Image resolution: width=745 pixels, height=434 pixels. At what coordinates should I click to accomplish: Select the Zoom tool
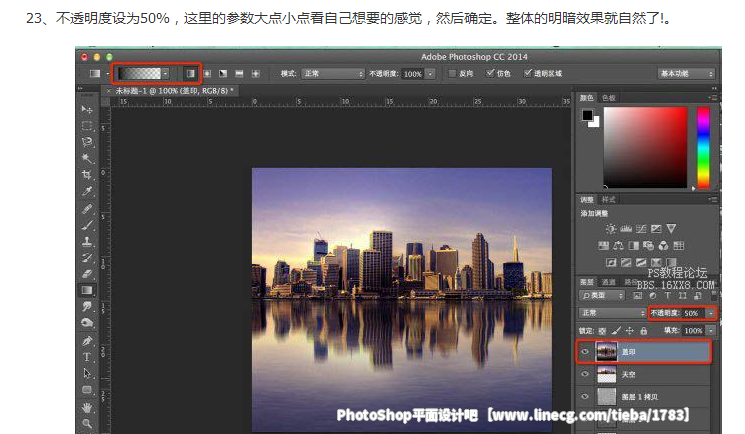point(87,423)
